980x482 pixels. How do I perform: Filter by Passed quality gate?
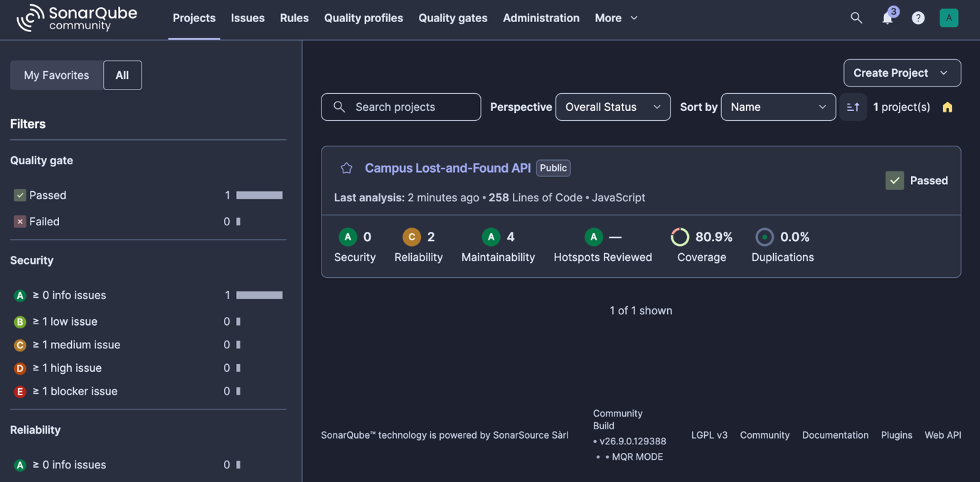click(148, 195)
